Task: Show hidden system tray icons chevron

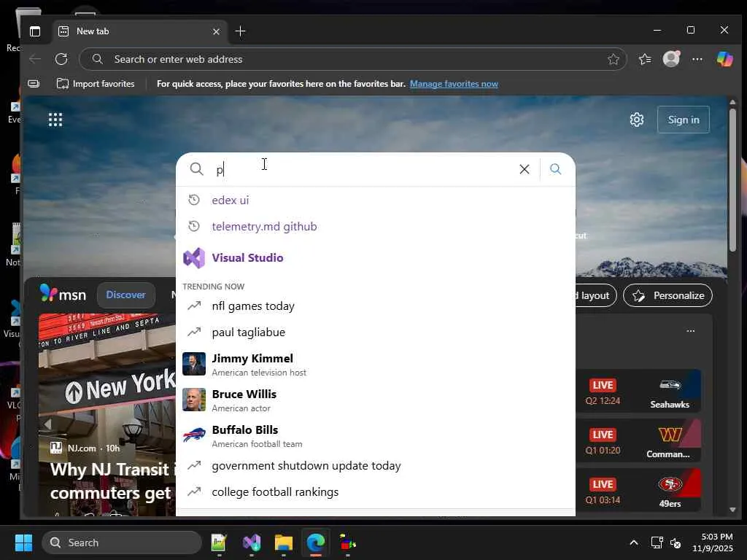Action: click(634, 542)
